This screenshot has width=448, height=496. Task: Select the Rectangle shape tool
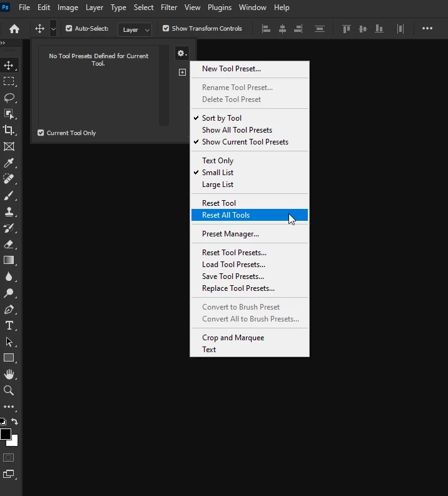click(x=9, y=358)
